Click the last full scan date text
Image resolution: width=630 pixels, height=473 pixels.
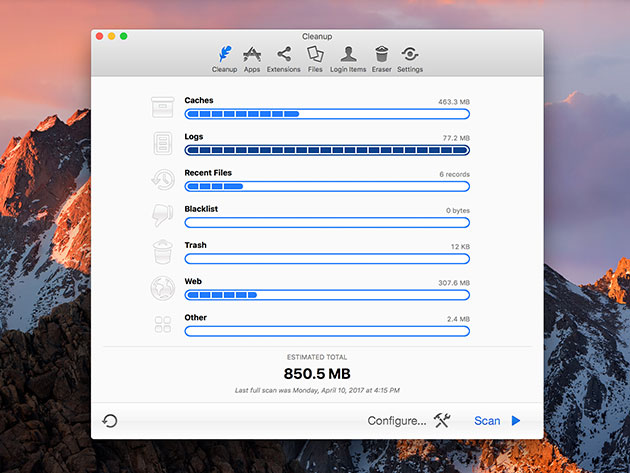click(x=317, y=390)
